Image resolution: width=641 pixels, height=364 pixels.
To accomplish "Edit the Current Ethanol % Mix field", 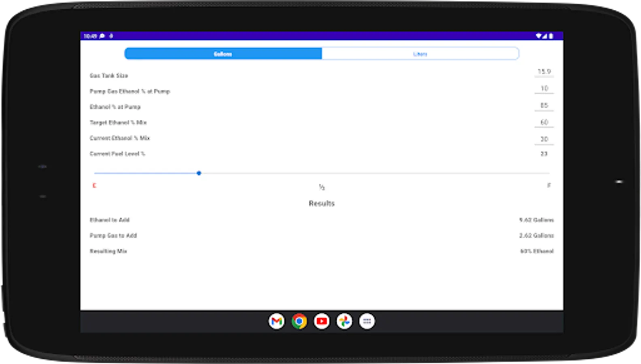I will pyautogui.click(x=544, y=140).
